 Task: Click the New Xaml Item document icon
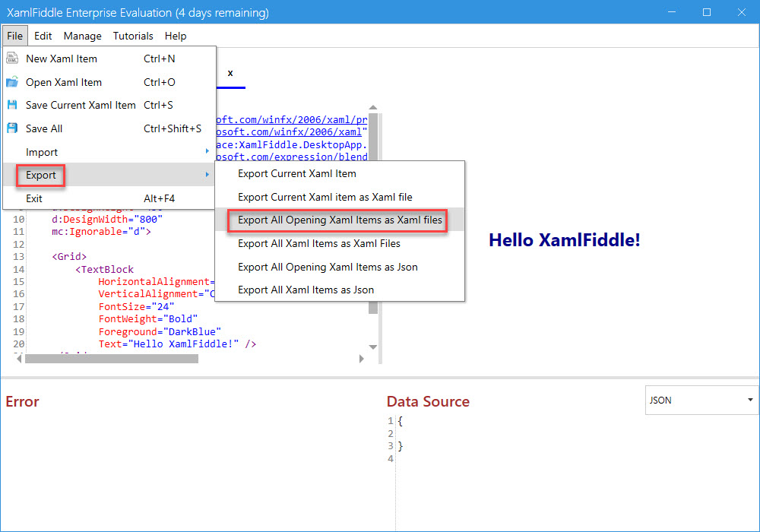(12, 59)
